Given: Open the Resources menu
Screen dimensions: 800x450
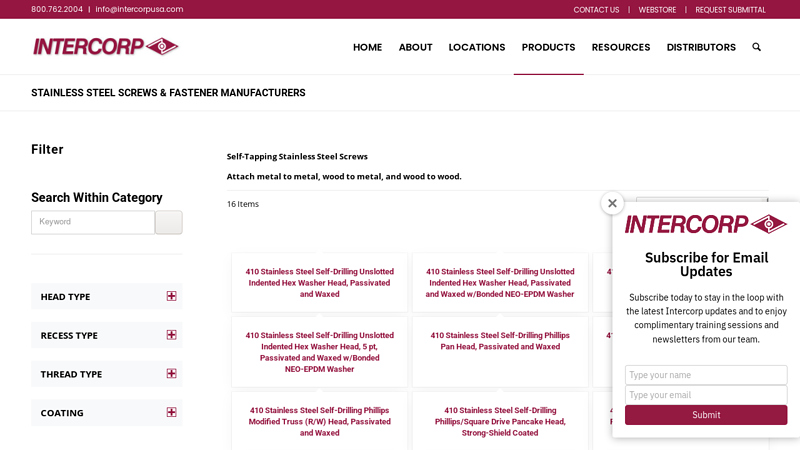Looking at the screenshot, I should 620,47.
